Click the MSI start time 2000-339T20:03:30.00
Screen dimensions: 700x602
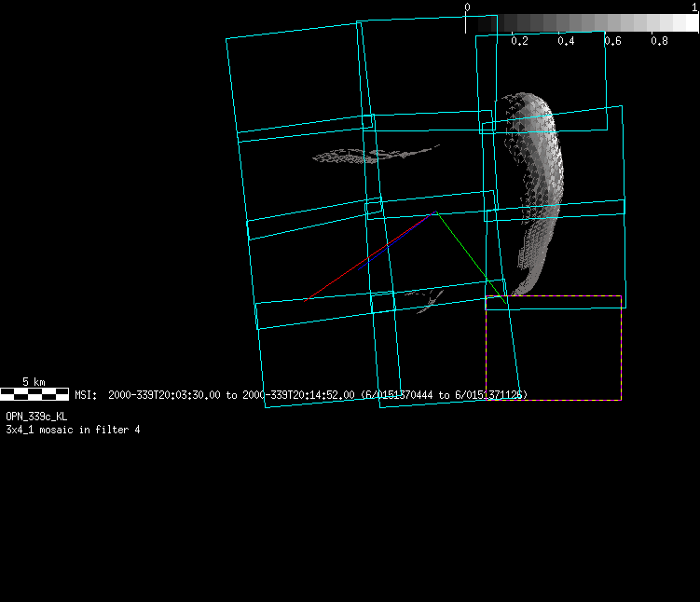point(164,395)
